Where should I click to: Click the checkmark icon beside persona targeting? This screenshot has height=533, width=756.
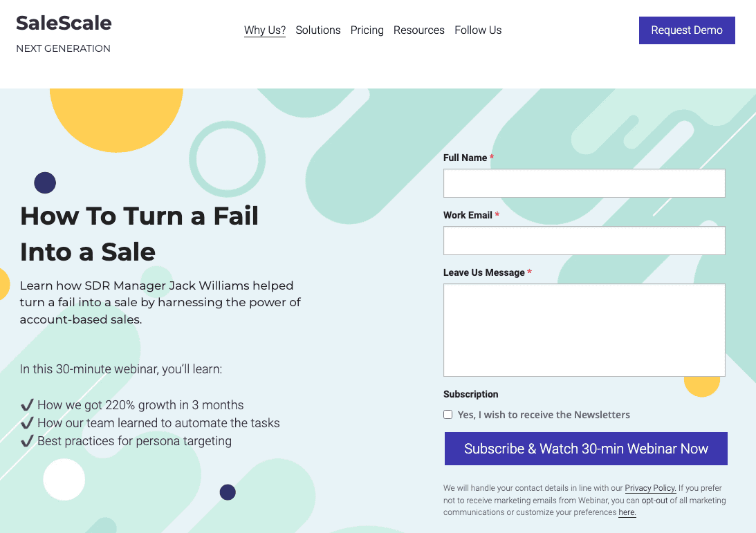pyautogui.click(x=27, y=441)
